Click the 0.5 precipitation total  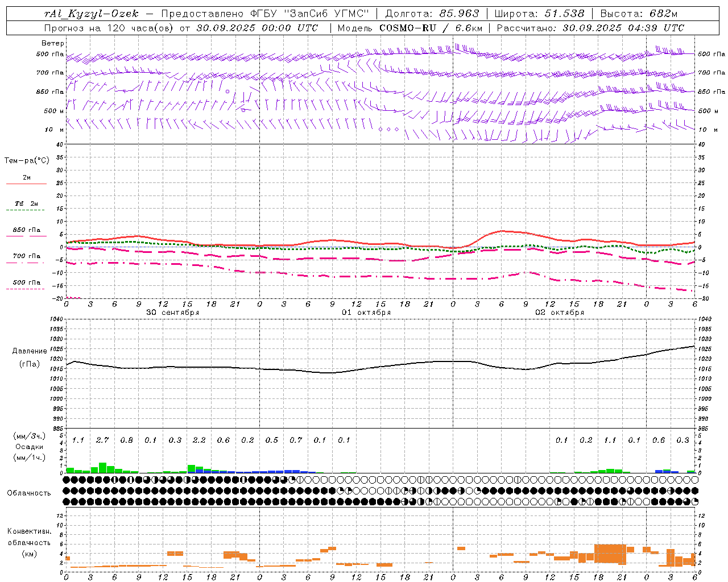(272, 440)
